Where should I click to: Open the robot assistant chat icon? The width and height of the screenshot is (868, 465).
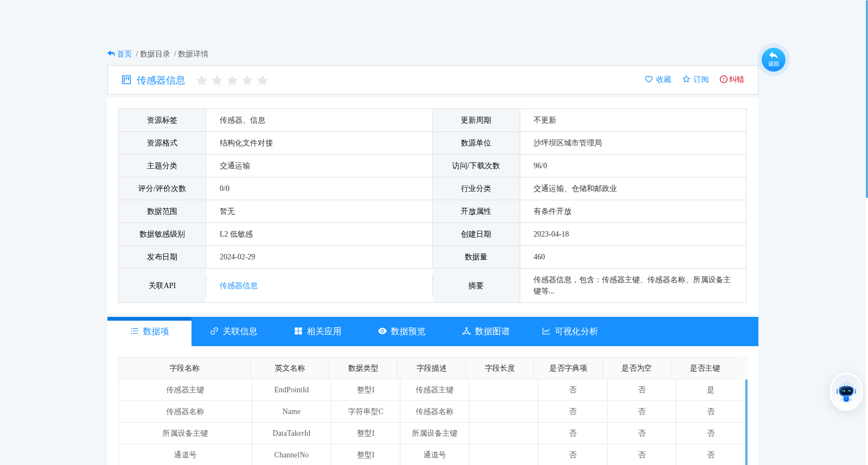846,391
